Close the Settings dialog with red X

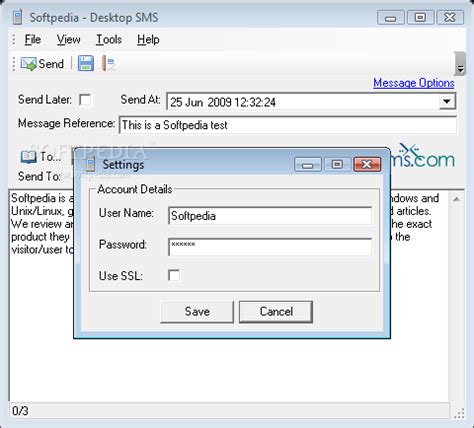[367, 164]
